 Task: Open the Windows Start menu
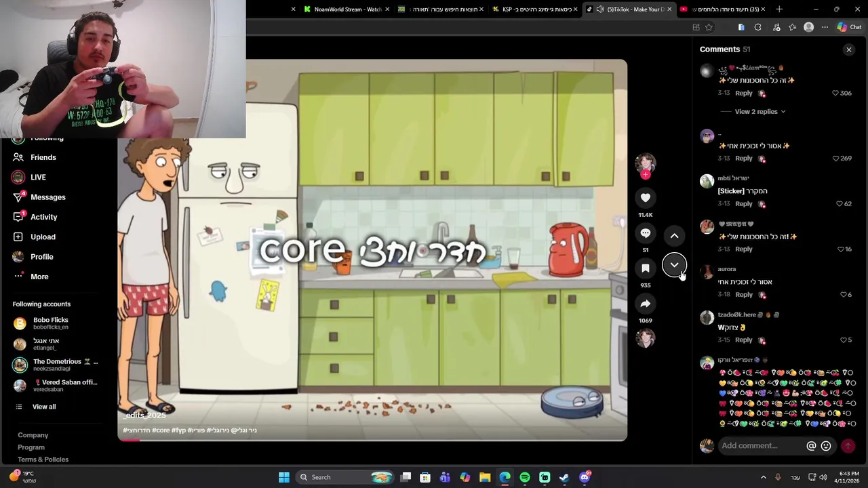284,477
